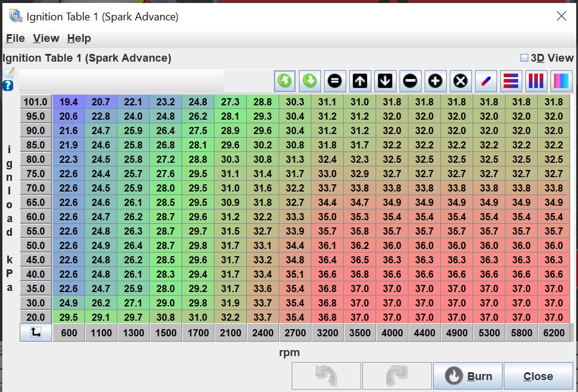Viewport: 578px width, 392px height.
Task: Open the File menu
Action: click(x=15, y=38)
